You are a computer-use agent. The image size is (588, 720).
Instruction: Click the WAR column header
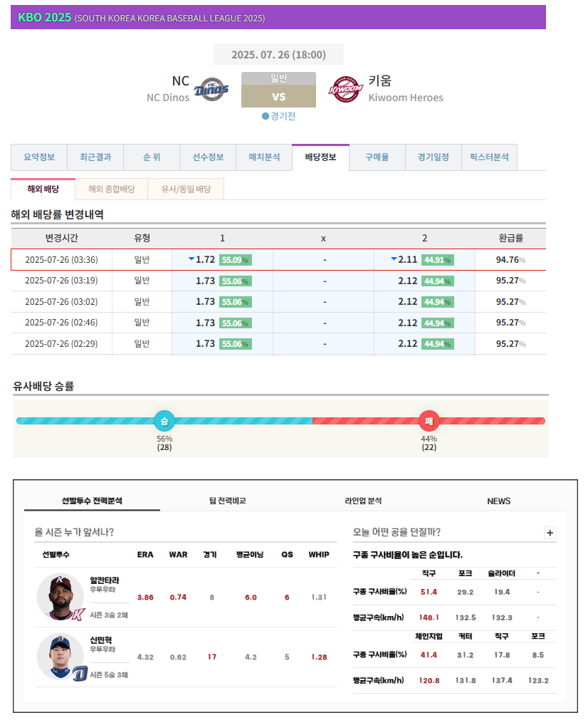pos(178,555)
